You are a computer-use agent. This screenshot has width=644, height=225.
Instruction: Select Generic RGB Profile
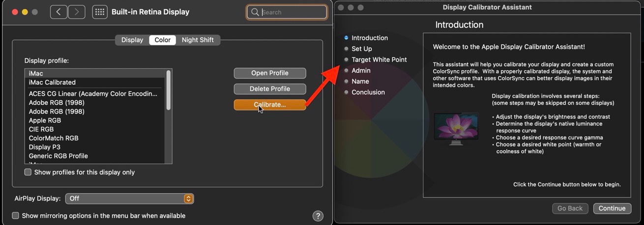[x=95, y=156]
